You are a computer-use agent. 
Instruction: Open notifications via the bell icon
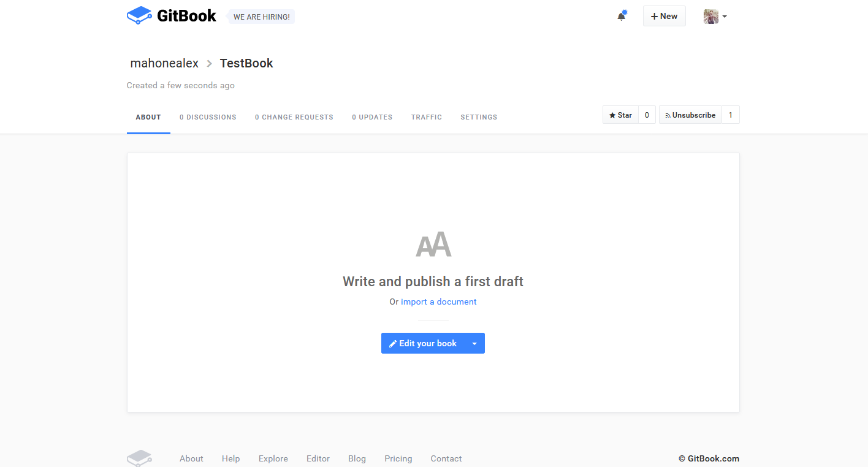point(621,17)
